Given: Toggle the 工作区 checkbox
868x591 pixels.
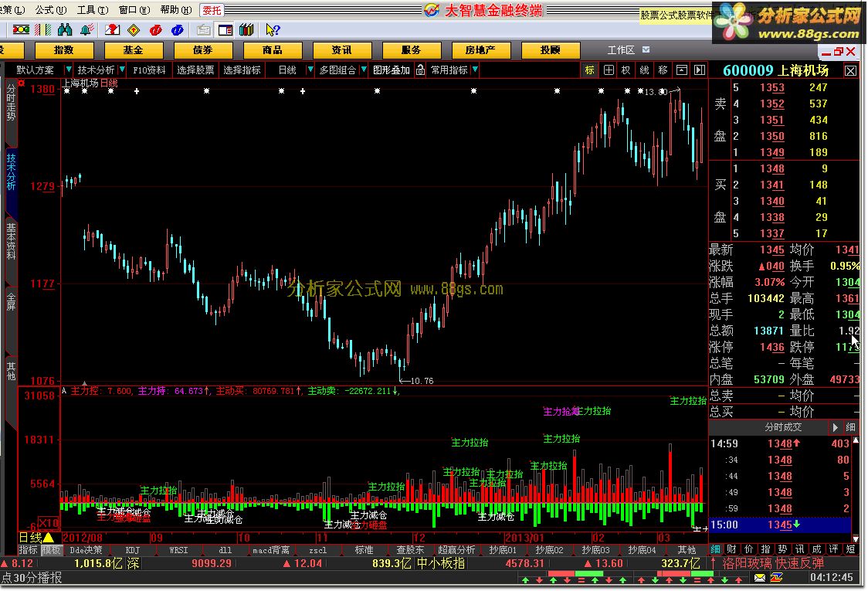Looking at the screenshot, I should click(x=646, y=50).
